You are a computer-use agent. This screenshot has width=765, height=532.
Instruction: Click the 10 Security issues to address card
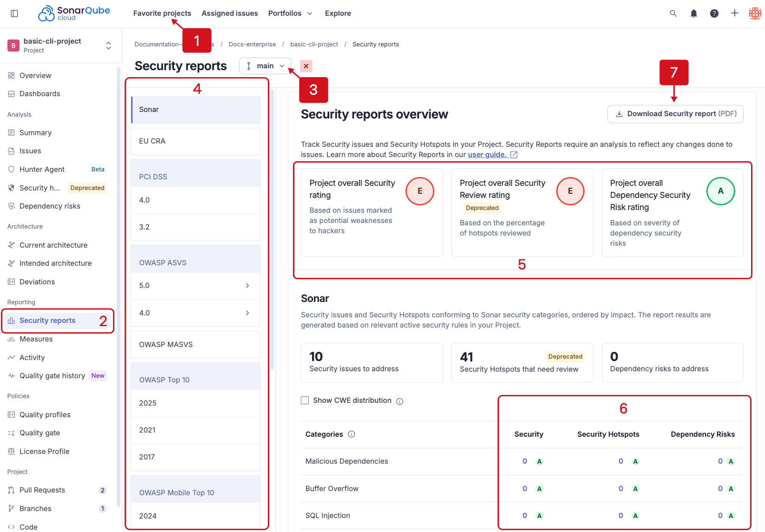tap(372, 363)
